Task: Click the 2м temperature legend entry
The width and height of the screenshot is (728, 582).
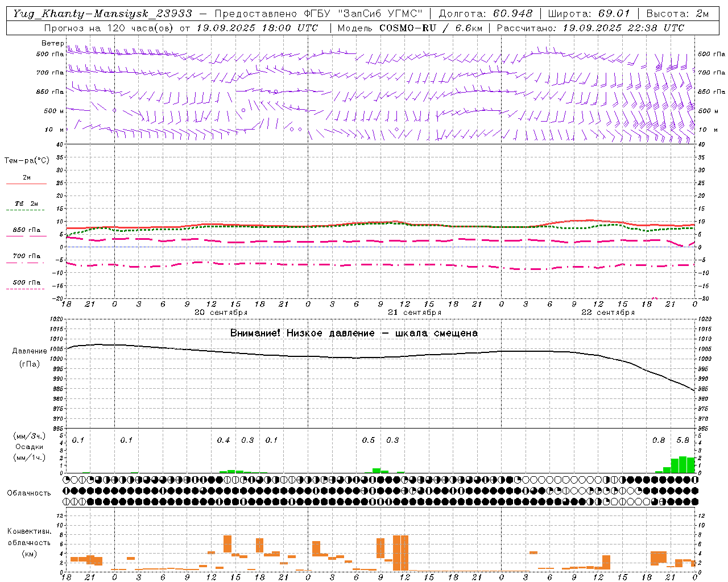Action: [27, 178]
